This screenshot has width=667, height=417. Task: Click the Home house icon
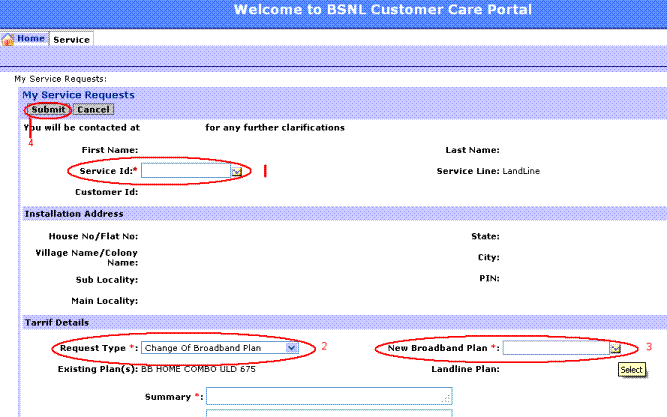8,40
